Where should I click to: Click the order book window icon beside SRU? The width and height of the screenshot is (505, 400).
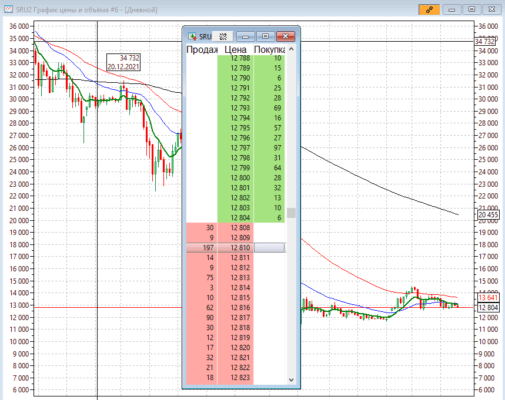pos(192,36)
